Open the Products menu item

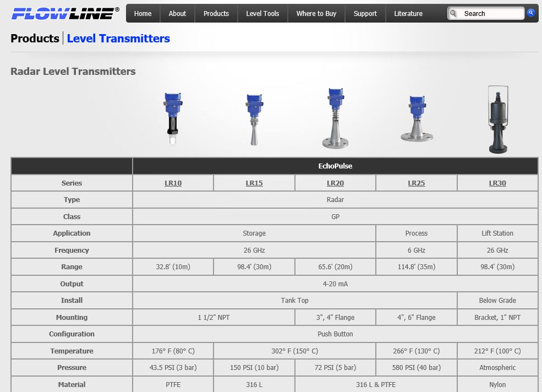pyautogui.click(x=216, y=14)
